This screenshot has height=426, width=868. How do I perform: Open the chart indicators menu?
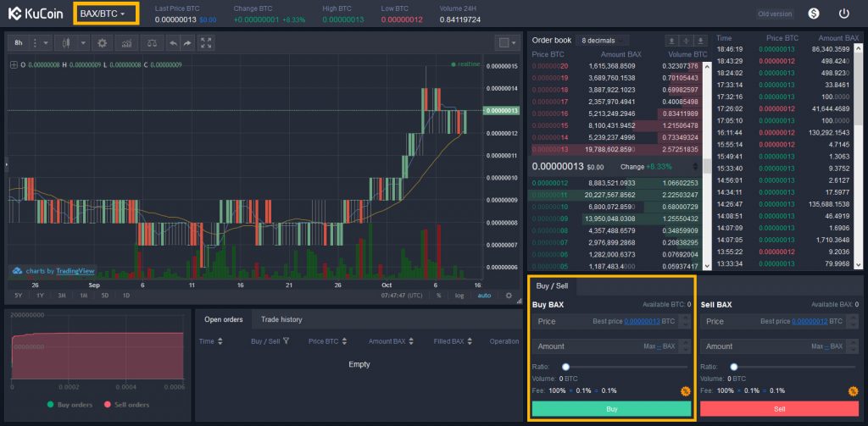126,42
